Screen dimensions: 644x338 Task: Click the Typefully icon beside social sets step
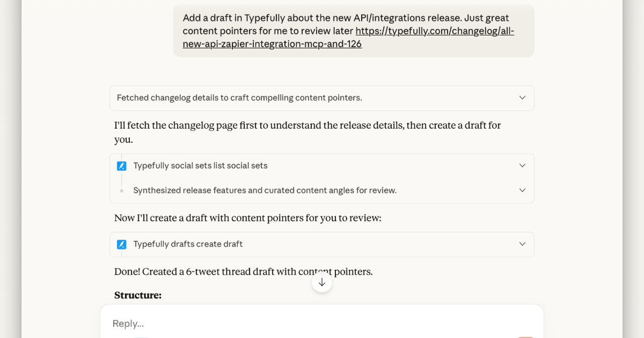point(122,166)
